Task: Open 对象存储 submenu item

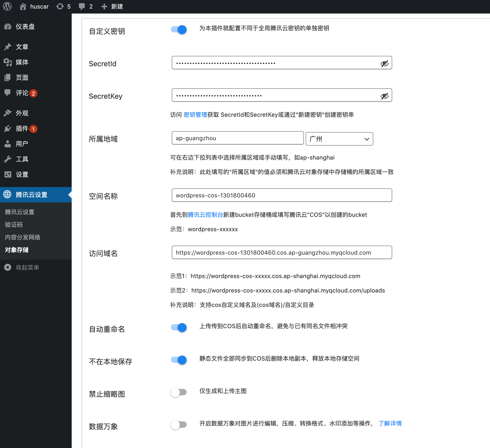Action: click(x=17, y=250)
